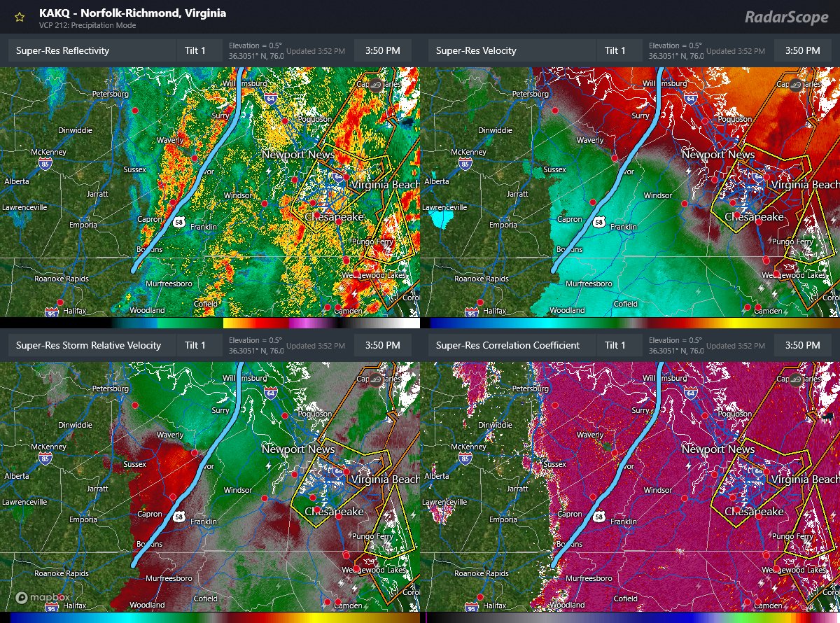This screenshot has width=840, height=623.
Task: Click 3:50 PM time in Velocity pane
Action: [x=802, y=50]
